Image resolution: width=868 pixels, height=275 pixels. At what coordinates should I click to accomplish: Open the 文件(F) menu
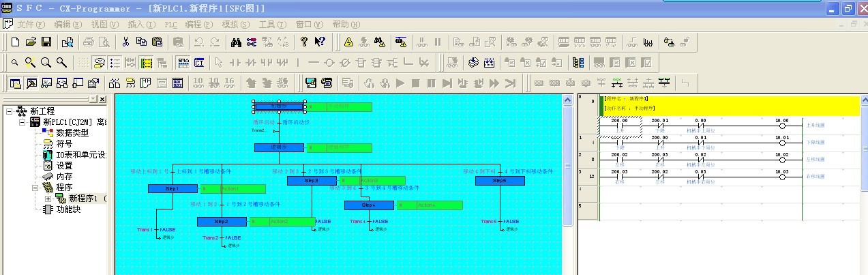coord(30,24)
